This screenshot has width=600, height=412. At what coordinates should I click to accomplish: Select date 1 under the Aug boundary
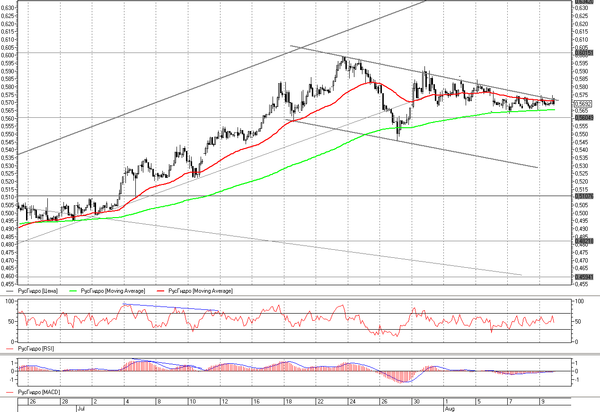pos(447,402)
